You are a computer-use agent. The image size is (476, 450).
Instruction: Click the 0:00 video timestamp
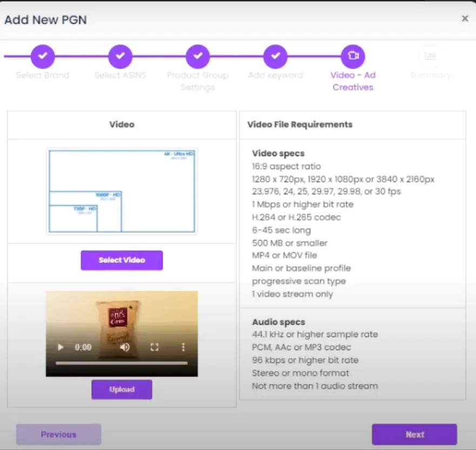click(83, 347)
